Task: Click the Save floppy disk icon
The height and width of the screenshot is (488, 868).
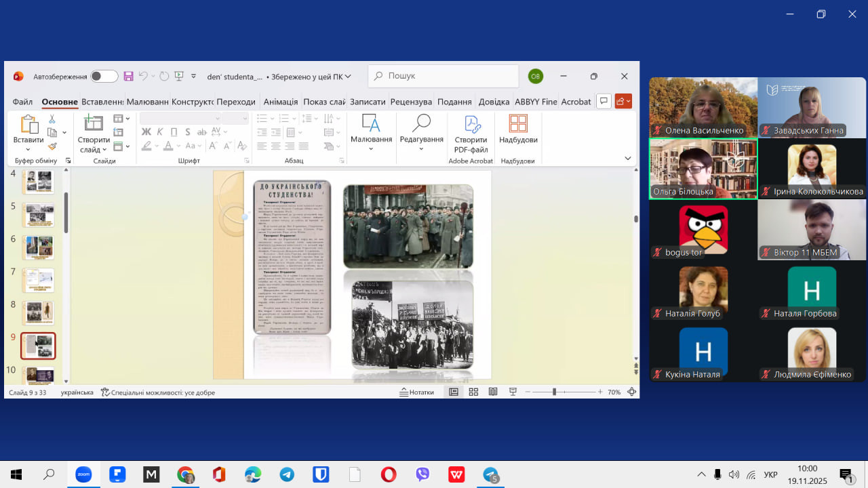Action: click(x=128, y=76)
